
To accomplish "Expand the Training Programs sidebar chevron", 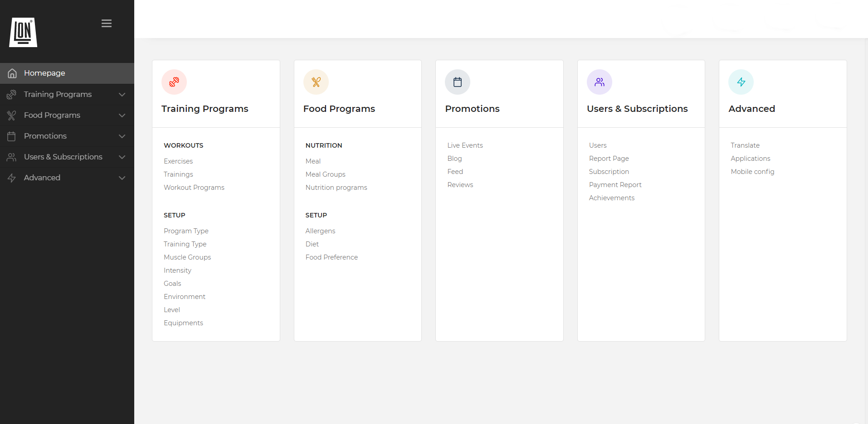I will pos(122,94).
